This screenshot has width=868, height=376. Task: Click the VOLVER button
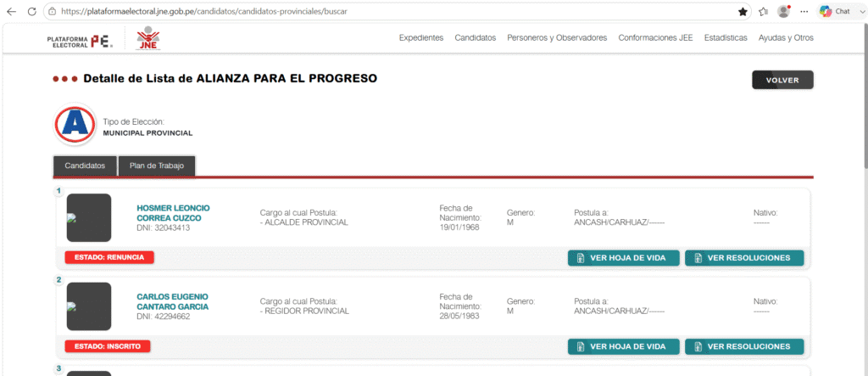pyautogui.click(x=782, y=80)
